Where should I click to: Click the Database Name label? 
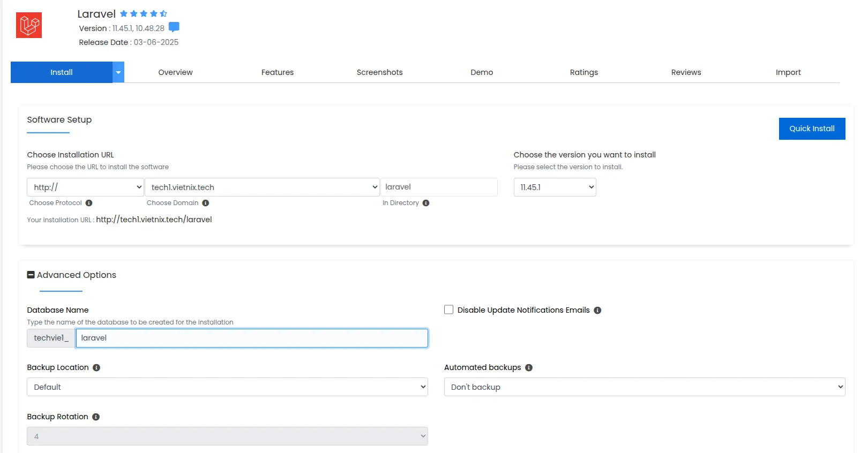(x=58, y=310)
